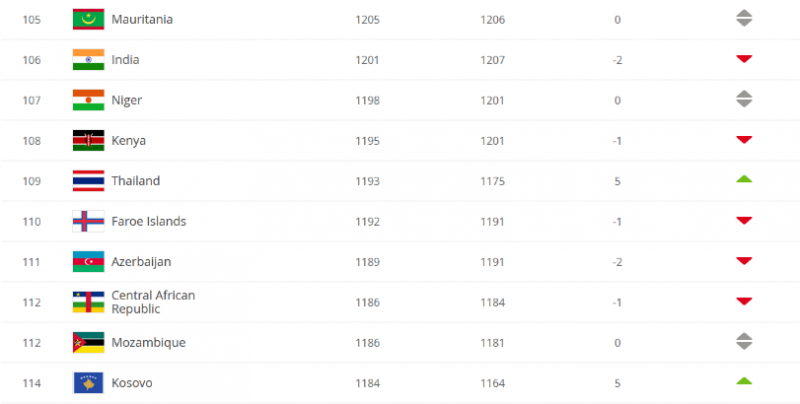Click Central African Republic flag icon

(x=88, y=302)
